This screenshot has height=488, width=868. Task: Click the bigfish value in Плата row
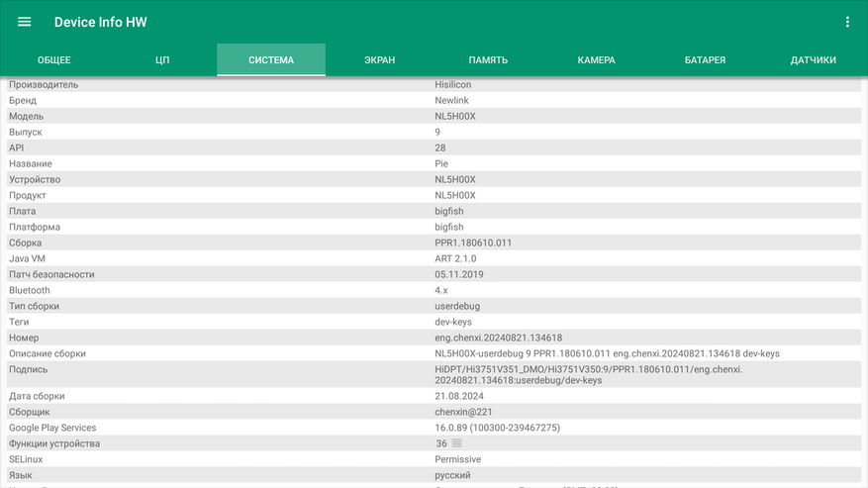coord(449,211)
